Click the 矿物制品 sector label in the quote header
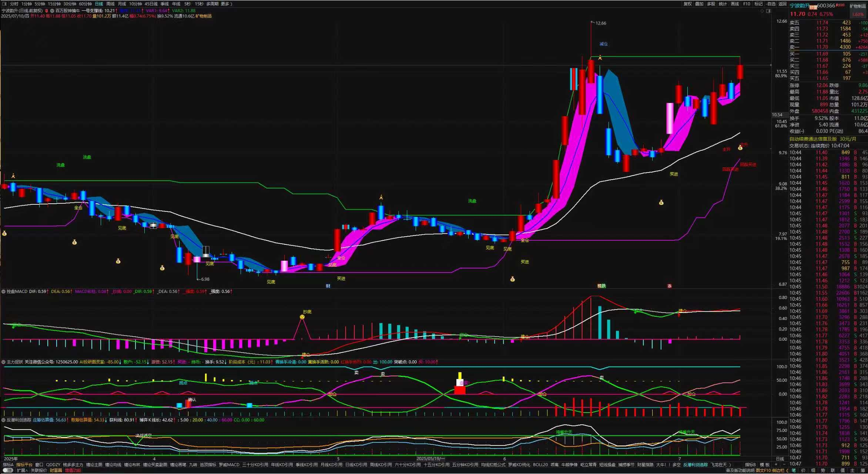Viewport: 868px width, 474px height. tap(858, 6)
